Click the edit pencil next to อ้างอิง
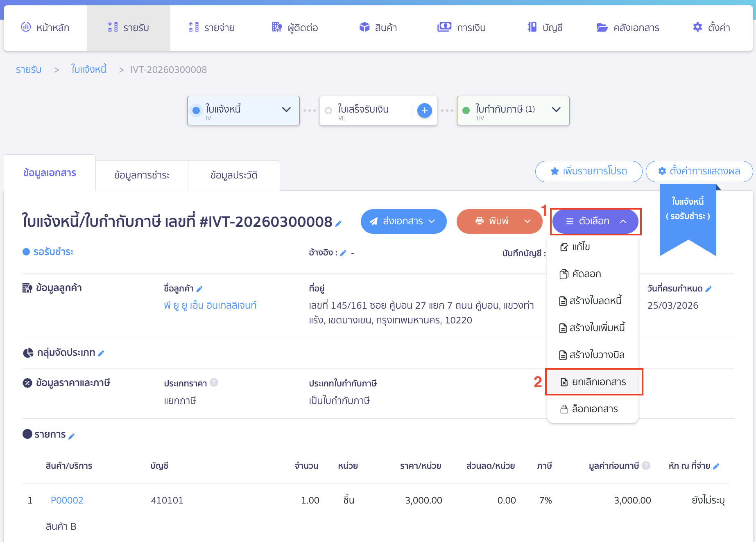This screenshot has height=542, width=756. [x=343, y=253]
